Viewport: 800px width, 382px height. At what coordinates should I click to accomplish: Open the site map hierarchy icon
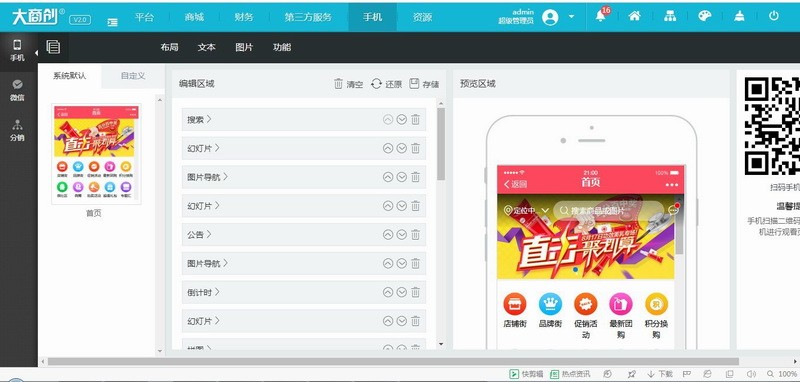pyautogui.click(x=669, y=16)
